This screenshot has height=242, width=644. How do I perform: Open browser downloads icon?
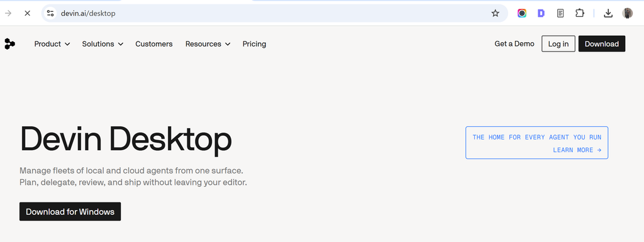(608, 13)
